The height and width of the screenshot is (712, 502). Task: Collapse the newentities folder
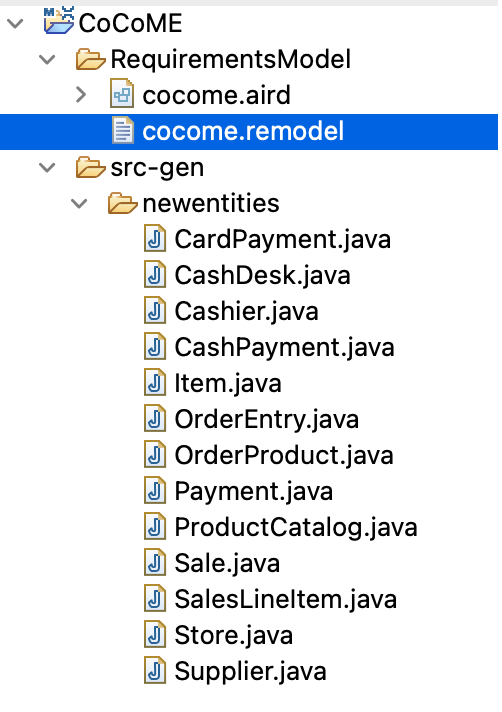[x=79, y=203]
